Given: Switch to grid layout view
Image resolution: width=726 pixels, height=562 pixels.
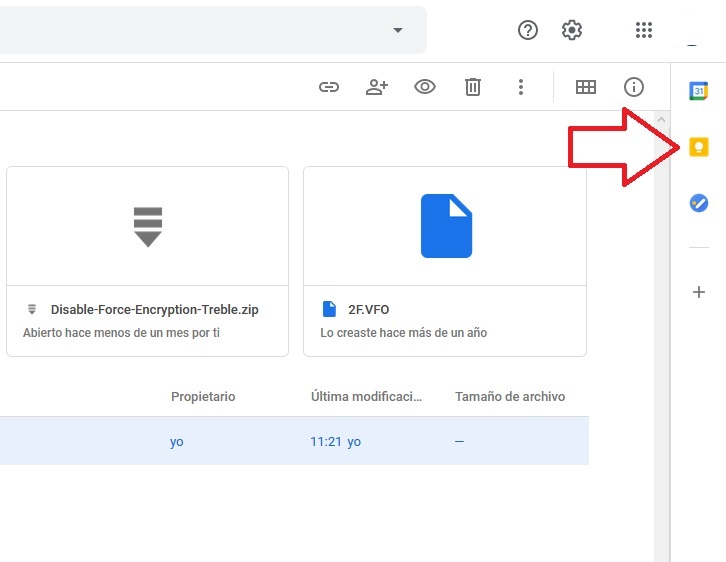Looking at the screenshot, I should click(x=586, y=87).
